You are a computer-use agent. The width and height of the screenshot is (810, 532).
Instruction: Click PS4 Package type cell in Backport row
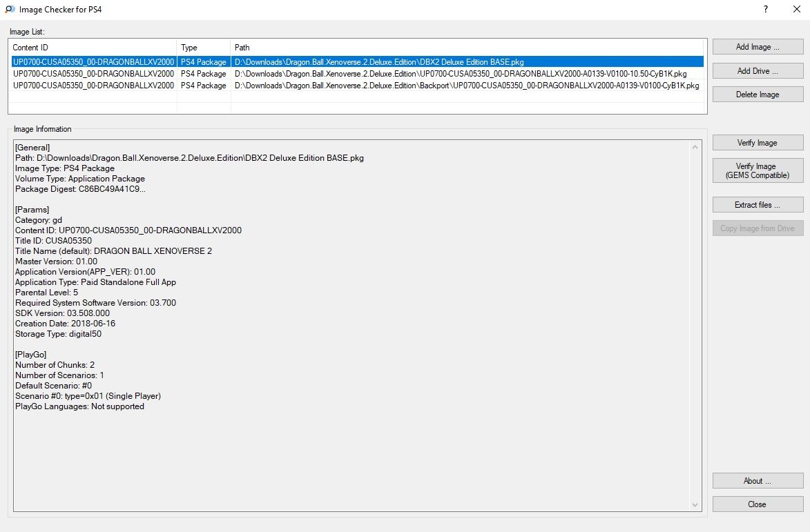[x=204, y=86]
